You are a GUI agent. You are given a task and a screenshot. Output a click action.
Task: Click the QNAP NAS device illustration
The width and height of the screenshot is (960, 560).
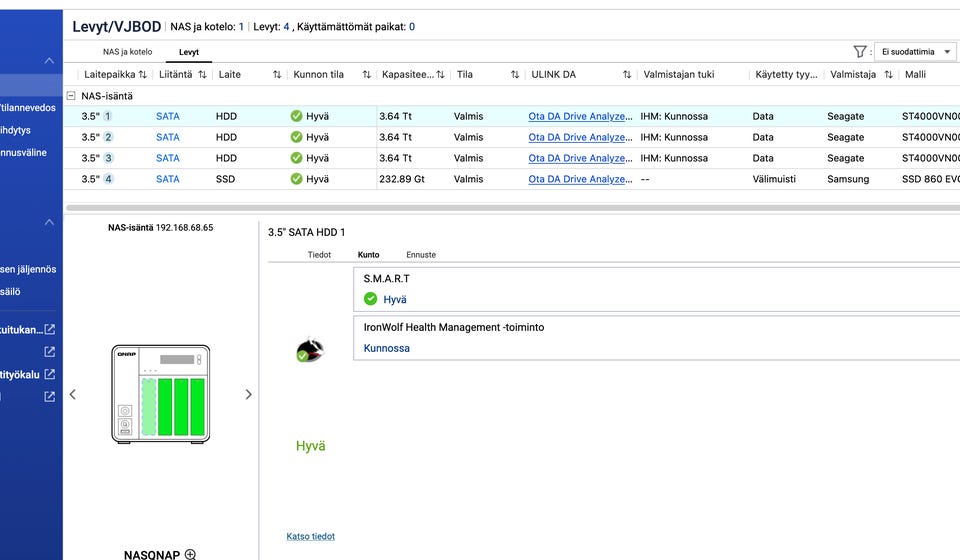point(160,394)
